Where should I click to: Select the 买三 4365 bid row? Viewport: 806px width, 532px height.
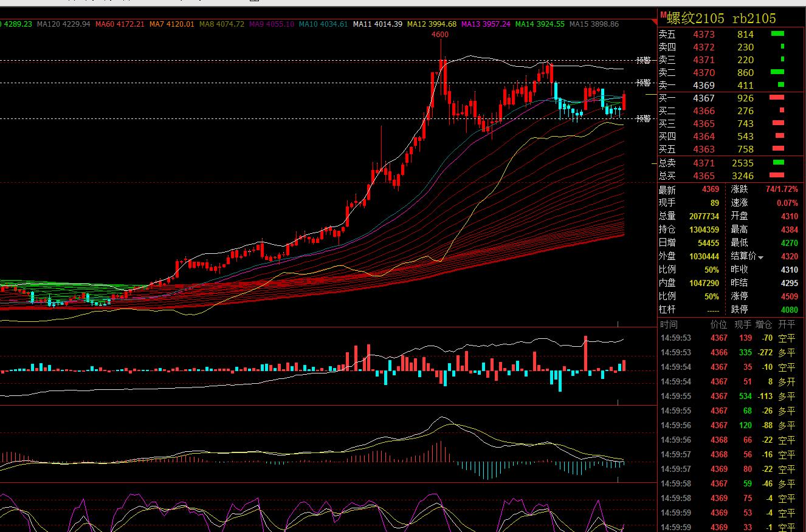coord(731,124)
